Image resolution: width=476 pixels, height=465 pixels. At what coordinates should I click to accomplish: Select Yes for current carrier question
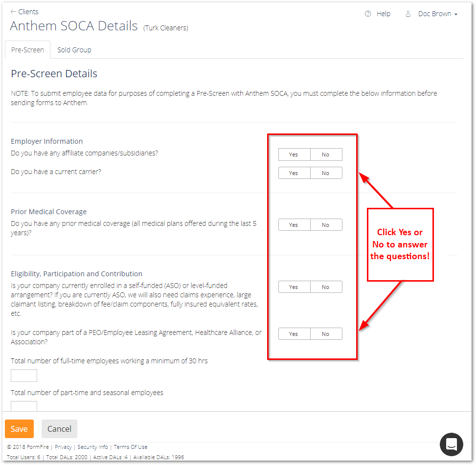tap(294, 173)
